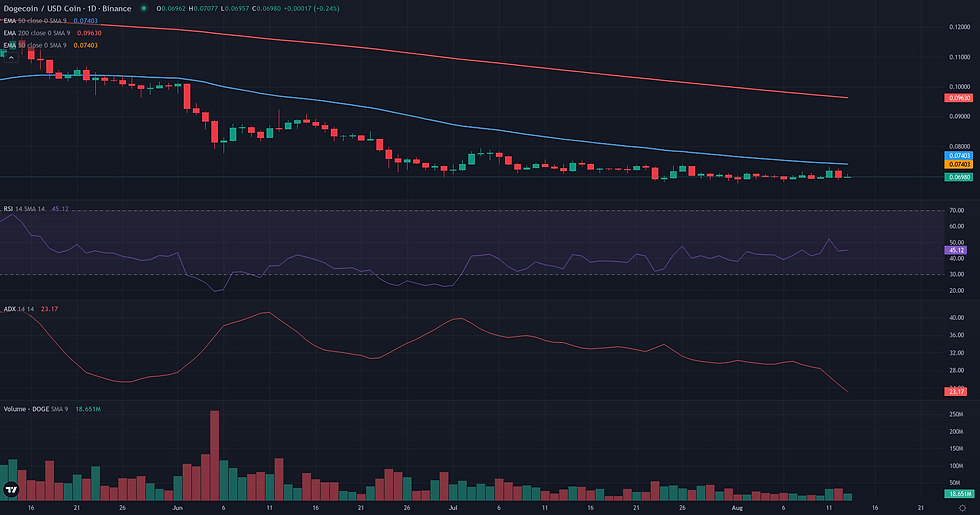Image resolution: width=980 pixels, height=515 pixels.
Task: Collapse the indicator legend with chevron
Action: pos(11,57)
